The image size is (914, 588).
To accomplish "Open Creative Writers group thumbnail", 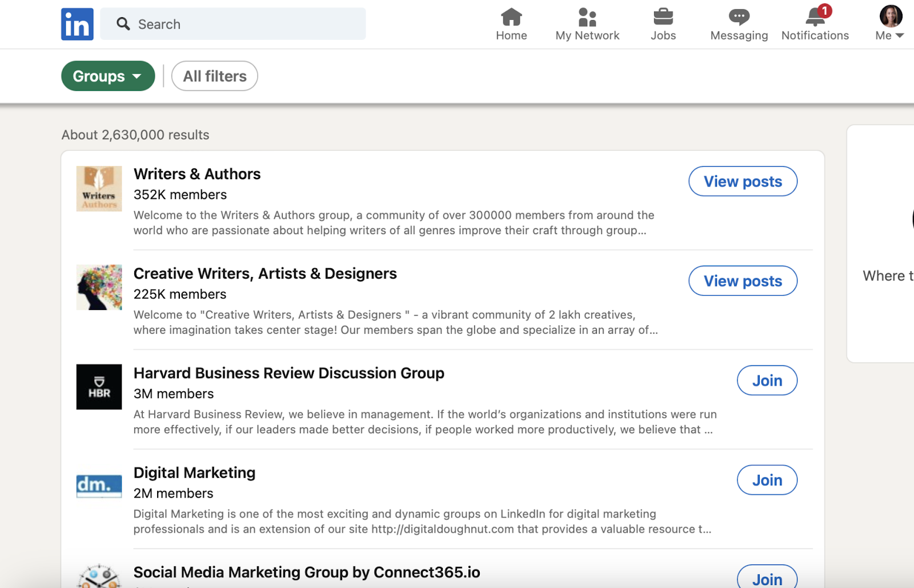I will tap(99, 288).
